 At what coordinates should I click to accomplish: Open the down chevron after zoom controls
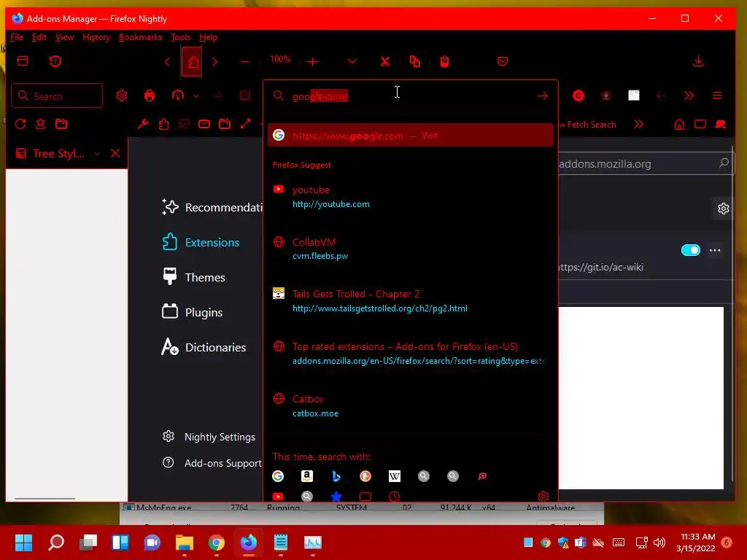point(352,61)
